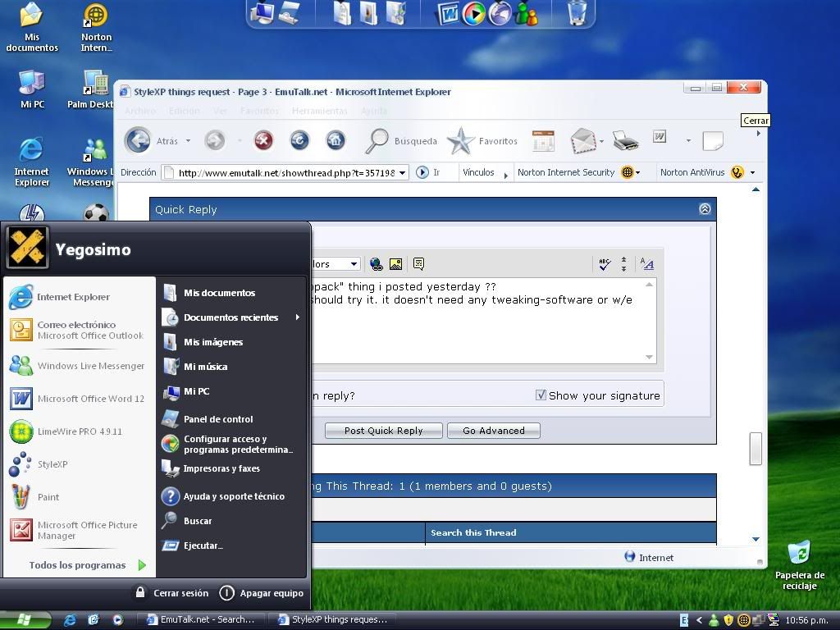Expand the Vínculos links chevron

click(x=505, y=176)
